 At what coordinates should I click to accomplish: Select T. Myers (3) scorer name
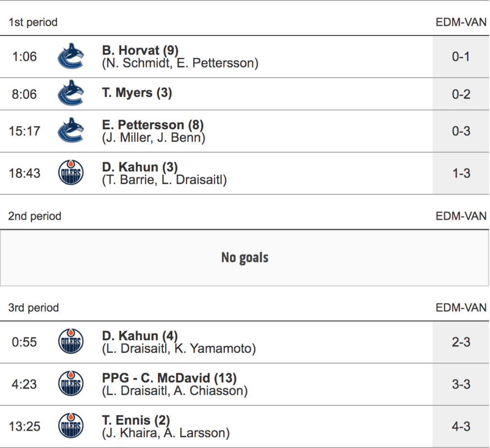point(137,93)
